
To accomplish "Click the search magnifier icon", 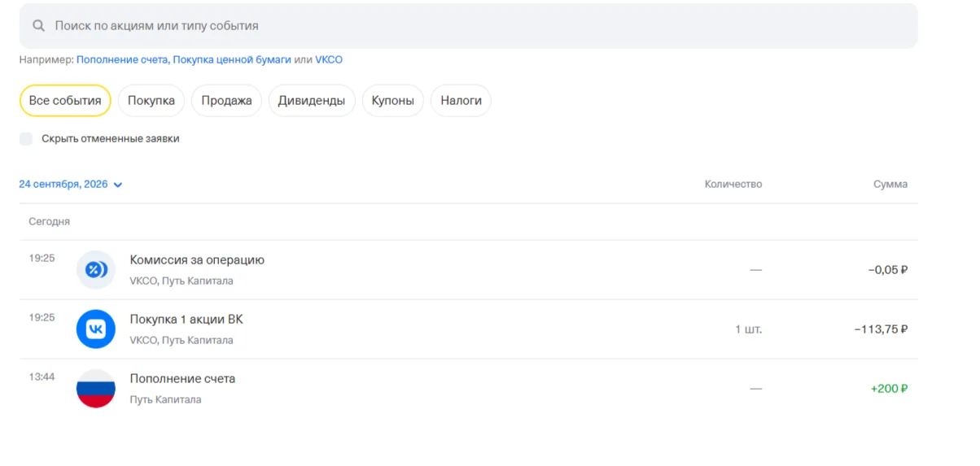I will tap(38, 26).
